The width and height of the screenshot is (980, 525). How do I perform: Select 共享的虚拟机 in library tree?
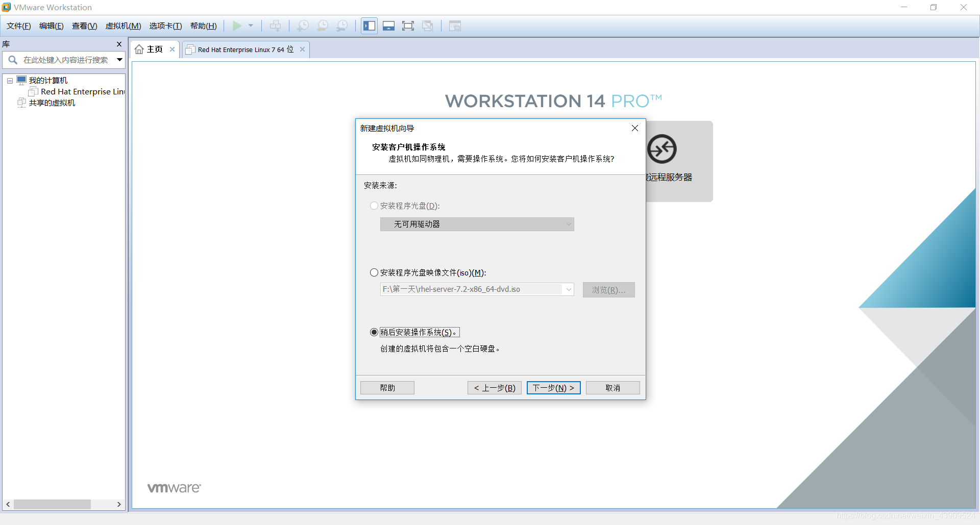coord(52,103)
